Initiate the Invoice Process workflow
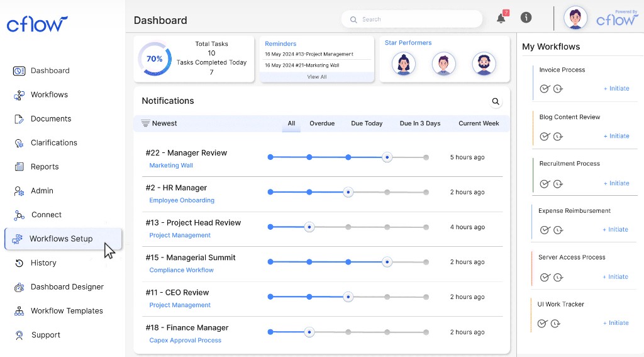This screenshot has width=644, height=357. coord(616,88)
